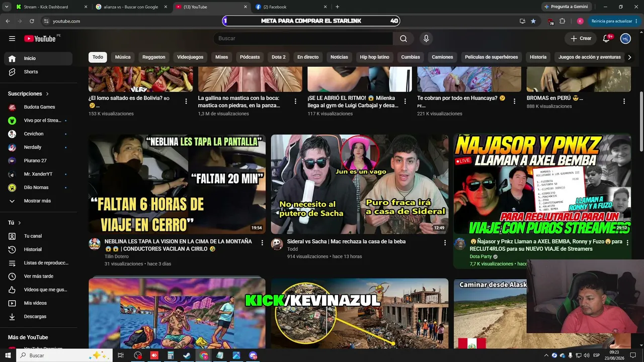Screen dimensions: 644x362
Task: Open the browser tab search dropdown
Action: coord(7,7)
